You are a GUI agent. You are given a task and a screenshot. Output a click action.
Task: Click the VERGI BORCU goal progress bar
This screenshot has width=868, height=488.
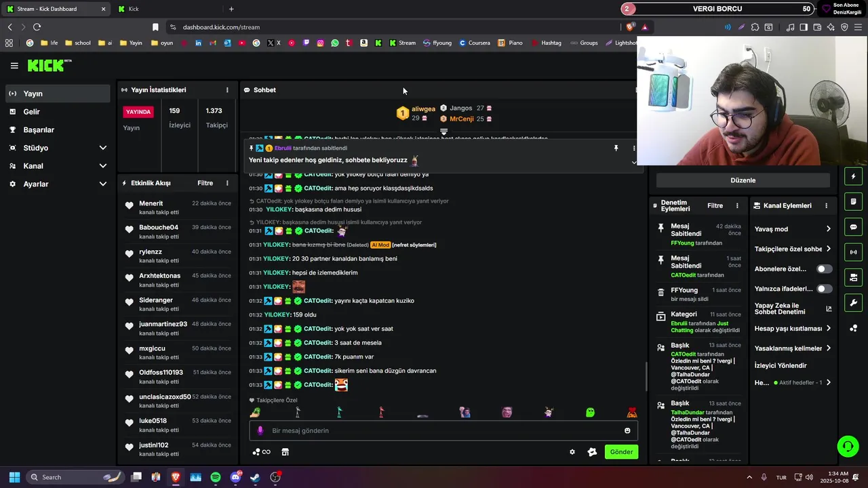coord(718,9)
